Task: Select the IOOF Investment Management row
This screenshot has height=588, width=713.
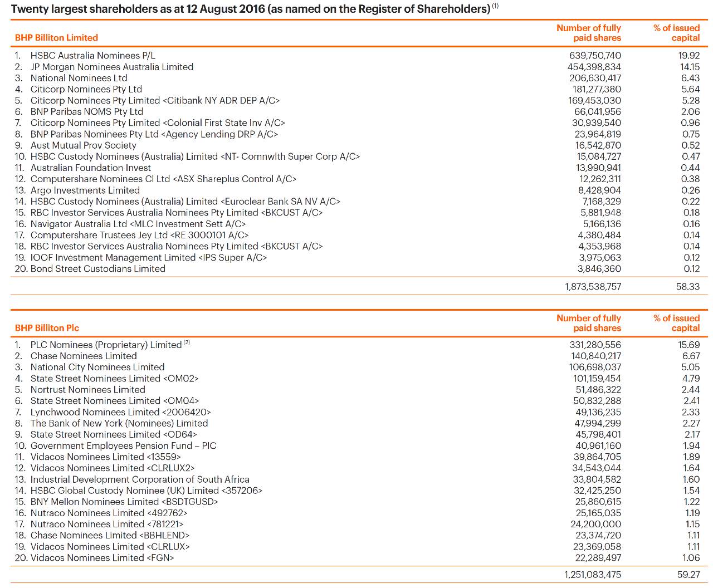Action: [149, 257]
